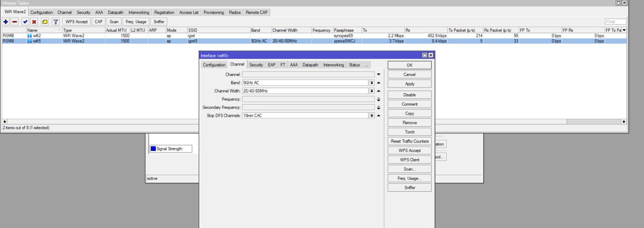Click the Band input field showing 5GHz AC

(x=305, y=83)
